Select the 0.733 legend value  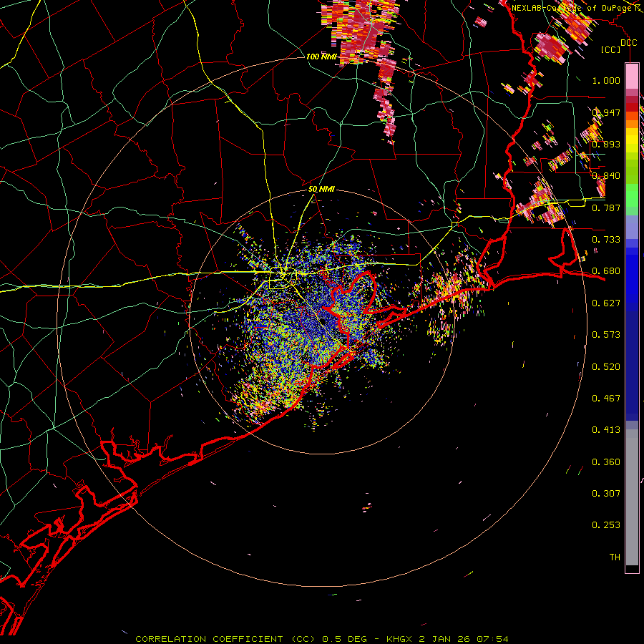[606, 239]
